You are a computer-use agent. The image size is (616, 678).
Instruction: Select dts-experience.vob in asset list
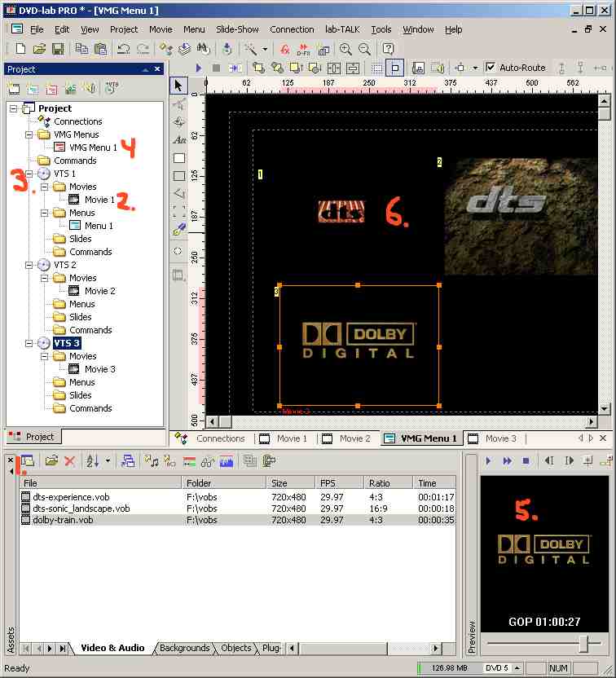pyautogui.click(x=72, y=497)
